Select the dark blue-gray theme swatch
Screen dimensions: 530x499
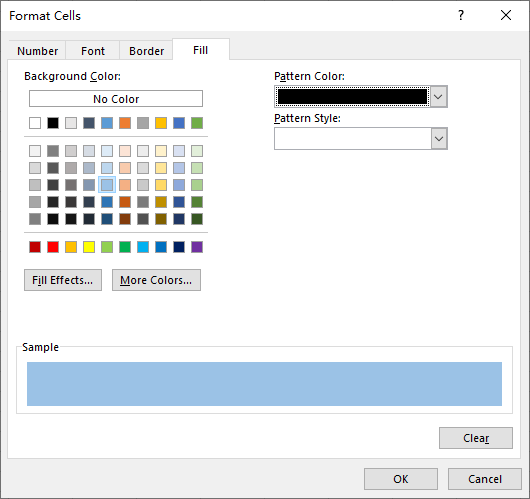89,123
